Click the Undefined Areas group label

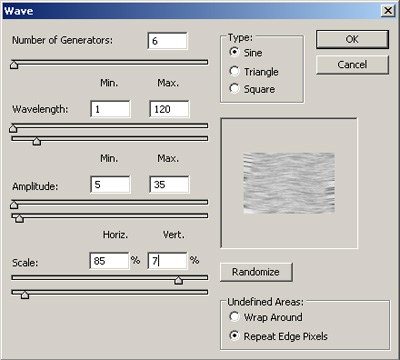point(266,302)
